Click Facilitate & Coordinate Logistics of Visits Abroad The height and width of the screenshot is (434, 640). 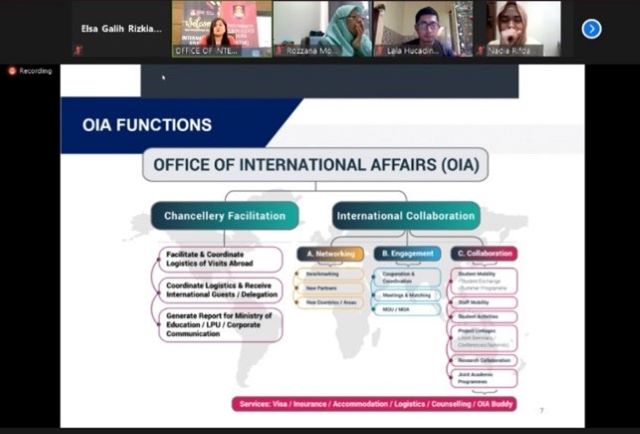[220, 259]
